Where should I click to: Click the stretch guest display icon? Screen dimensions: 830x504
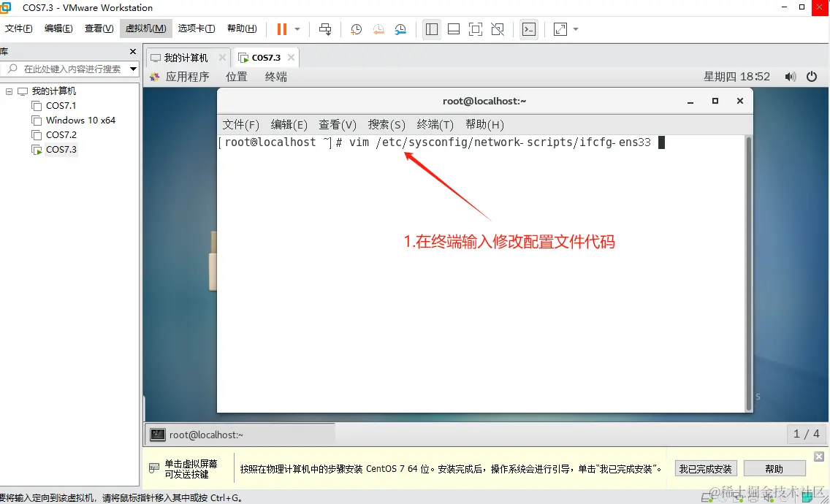pos(560,29)
